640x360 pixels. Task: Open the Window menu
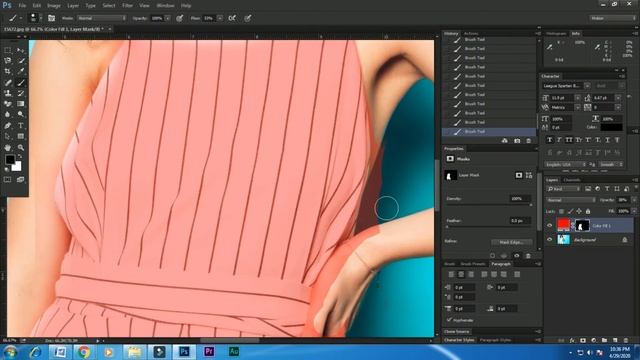click(x=165, y=6)
